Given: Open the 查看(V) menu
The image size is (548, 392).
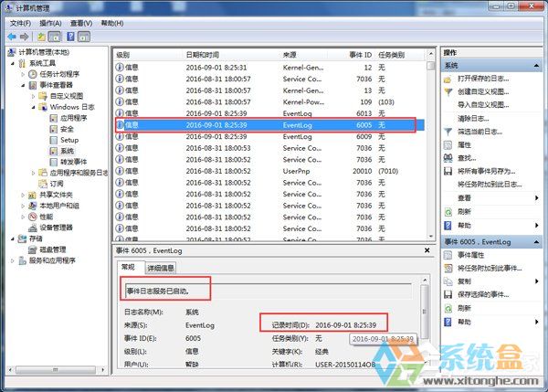Looking at the screenshot, I should tap(81, 24).
